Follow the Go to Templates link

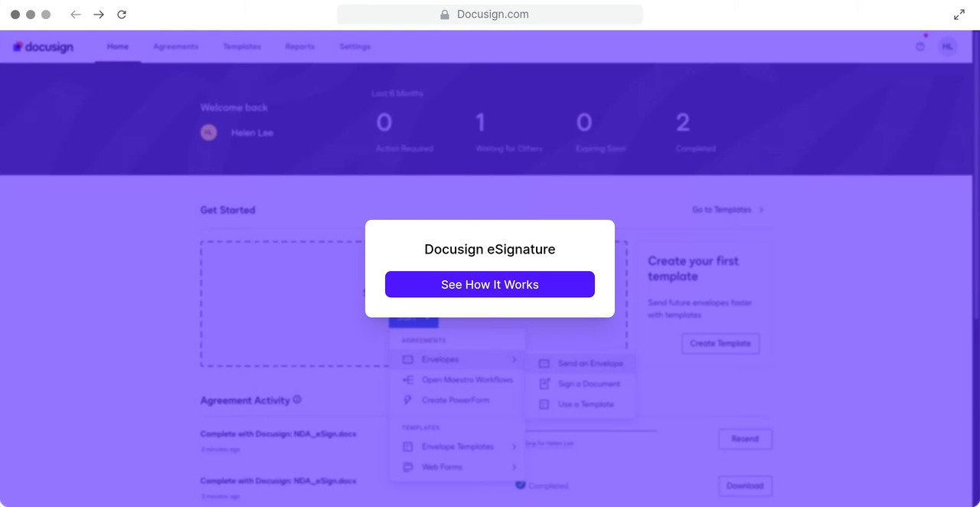click(x=727, y=210)
